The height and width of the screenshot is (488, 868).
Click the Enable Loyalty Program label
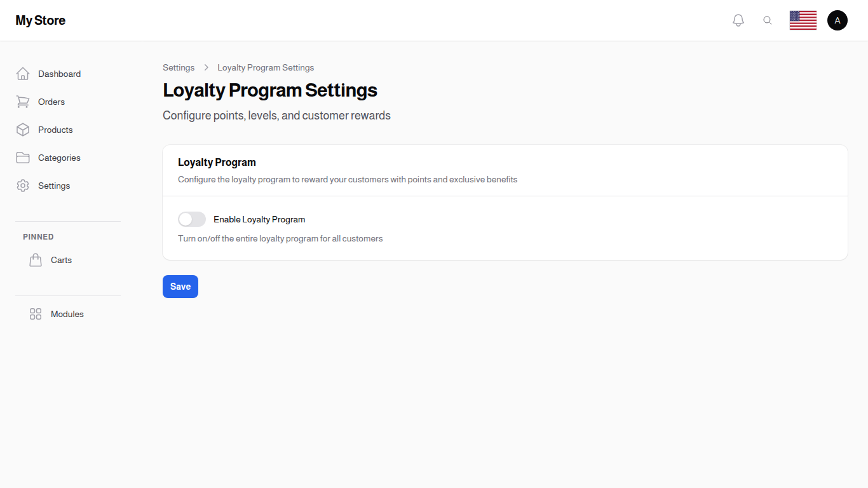point(259,219)
